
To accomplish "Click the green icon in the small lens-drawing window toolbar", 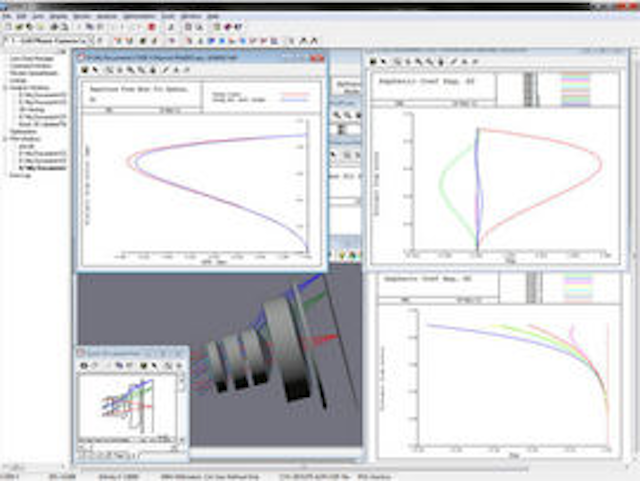I will (x=143, y=366).
